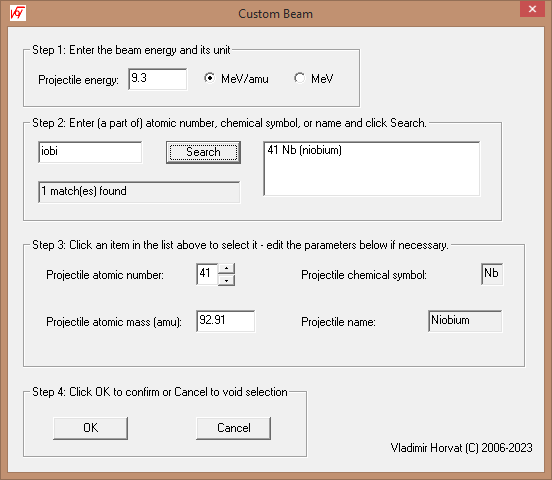Click the Projectile name field Niobium
The image size is (552, 480).
465,321
